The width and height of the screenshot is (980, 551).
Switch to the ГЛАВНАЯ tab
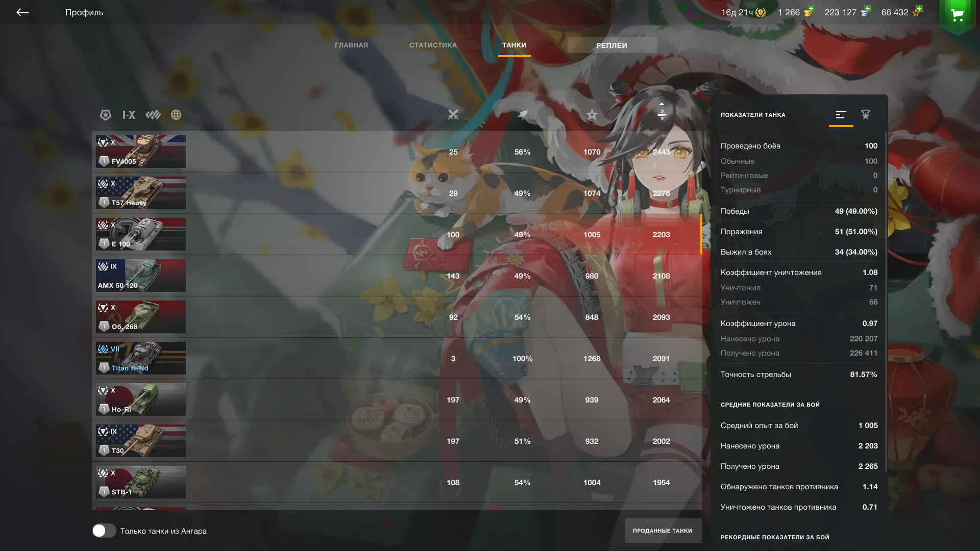351,45
